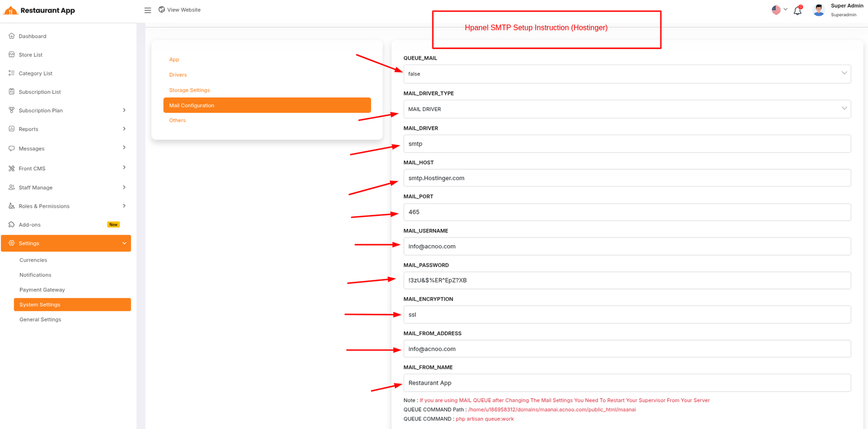Click the MAIL_HOST input field
This screenshot has height=429, width=868.
click(627, 178)
